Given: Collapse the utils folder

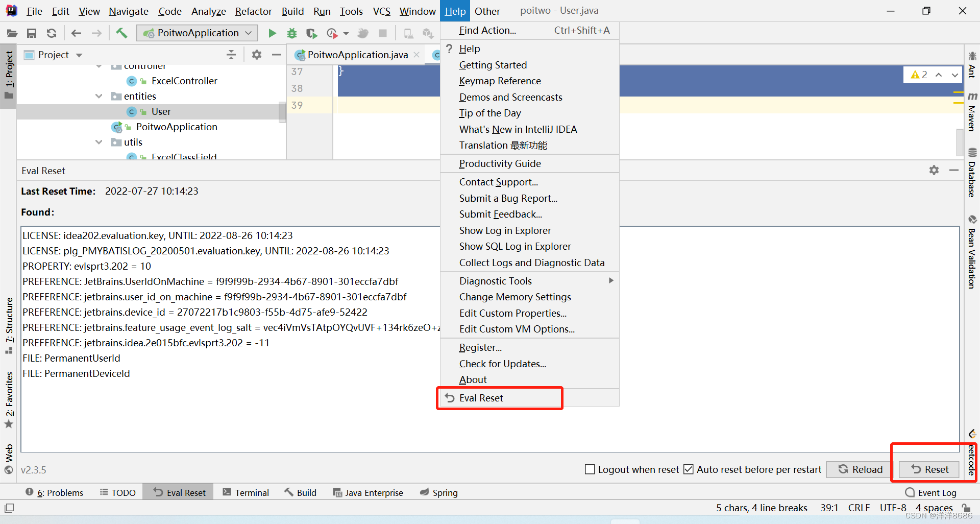Looking at the screenshot, I should (99, 142).
